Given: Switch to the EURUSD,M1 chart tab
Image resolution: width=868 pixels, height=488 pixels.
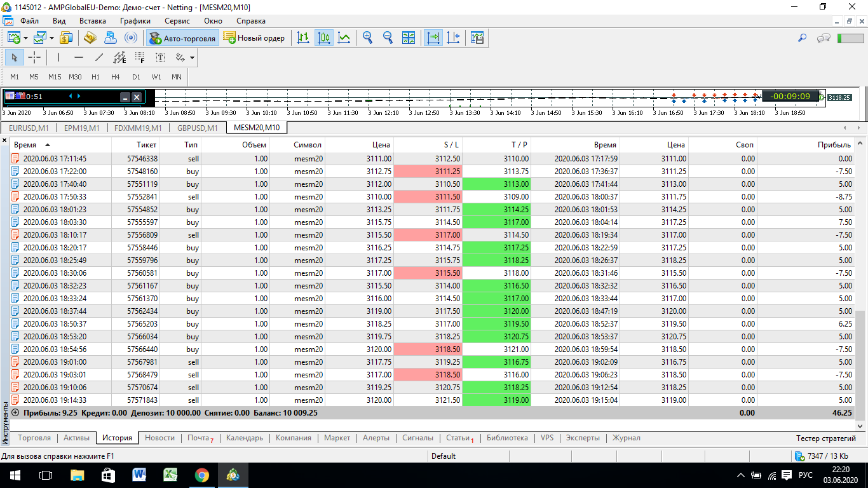Looking at the screenshot, I should (x=29, y=128).
